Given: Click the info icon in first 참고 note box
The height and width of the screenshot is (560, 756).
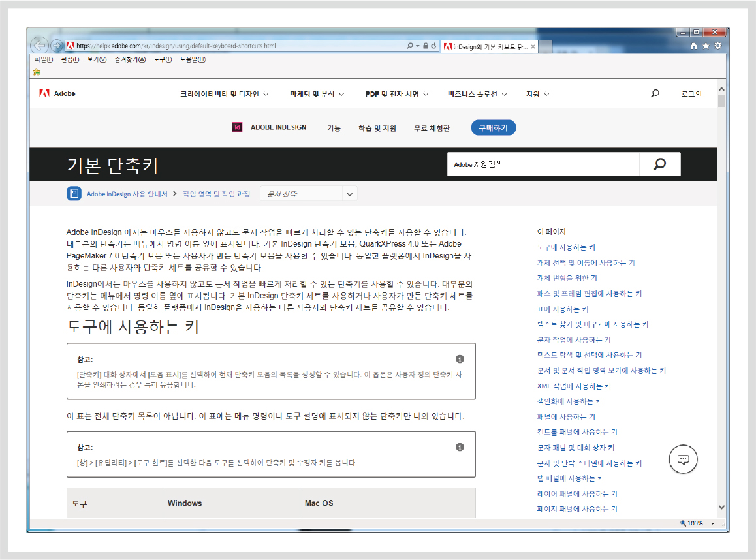Looking at the screenshot, I should pos(460,359).
